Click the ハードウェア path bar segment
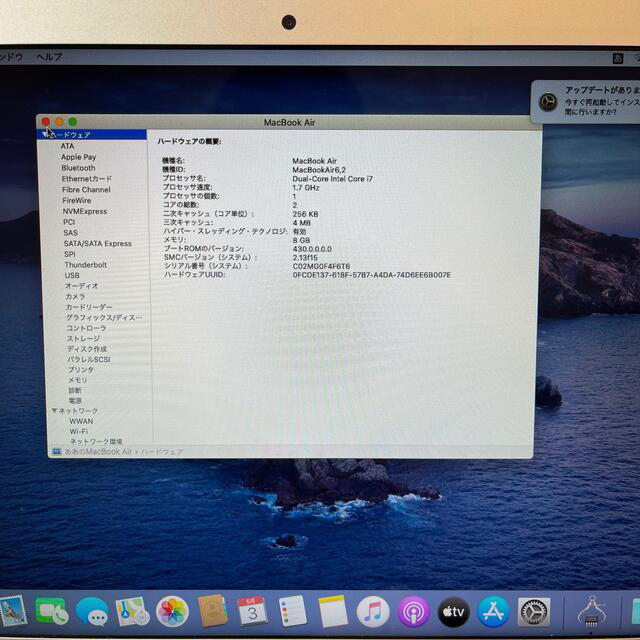640x640 pixels. [162, 452]
